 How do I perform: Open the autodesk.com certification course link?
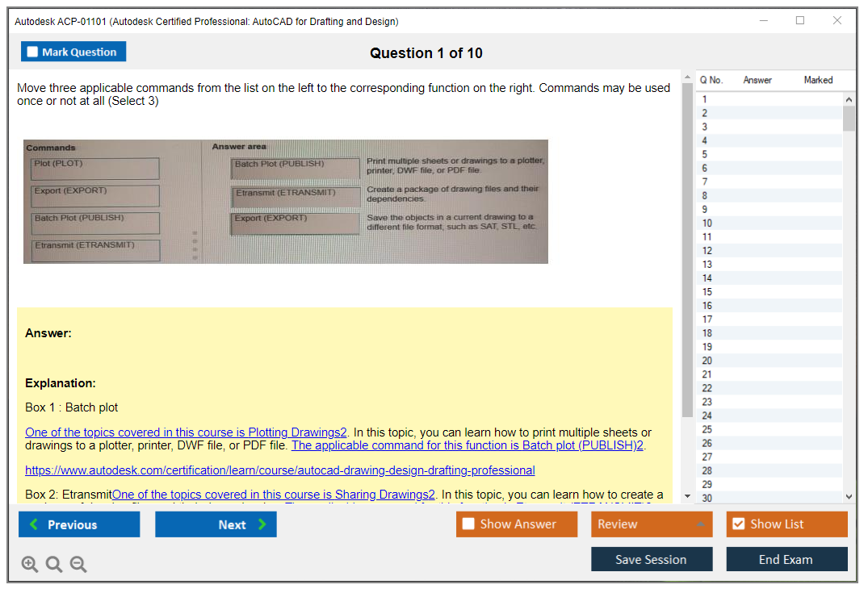pos(279,470)
